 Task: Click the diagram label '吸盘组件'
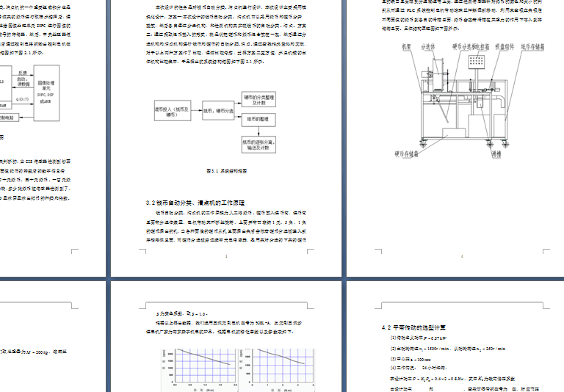point(505,47)
